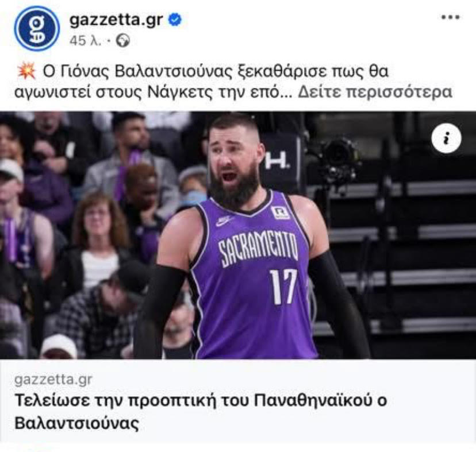The height and width of the screenshot is (452, 476).
Task: Click the info "i" button on photo
Action: 446,138
